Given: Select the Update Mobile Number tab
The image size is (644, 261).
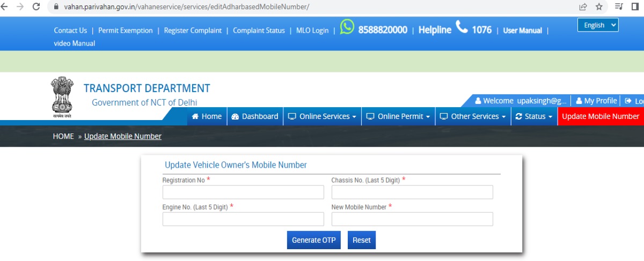Looking at the screenshot, I should coord(600,116).
